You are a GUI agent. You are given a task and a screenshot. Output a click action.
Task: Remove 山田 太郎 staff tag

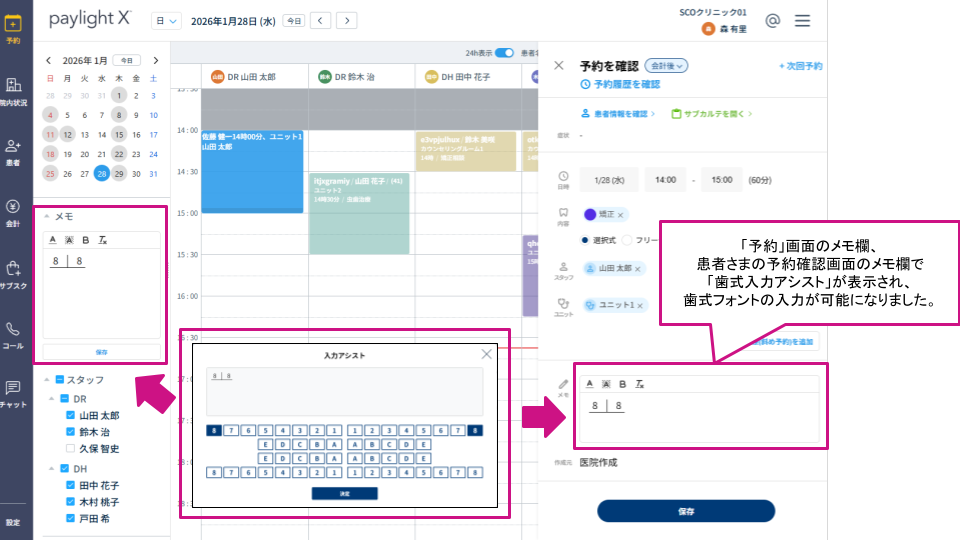637,269
